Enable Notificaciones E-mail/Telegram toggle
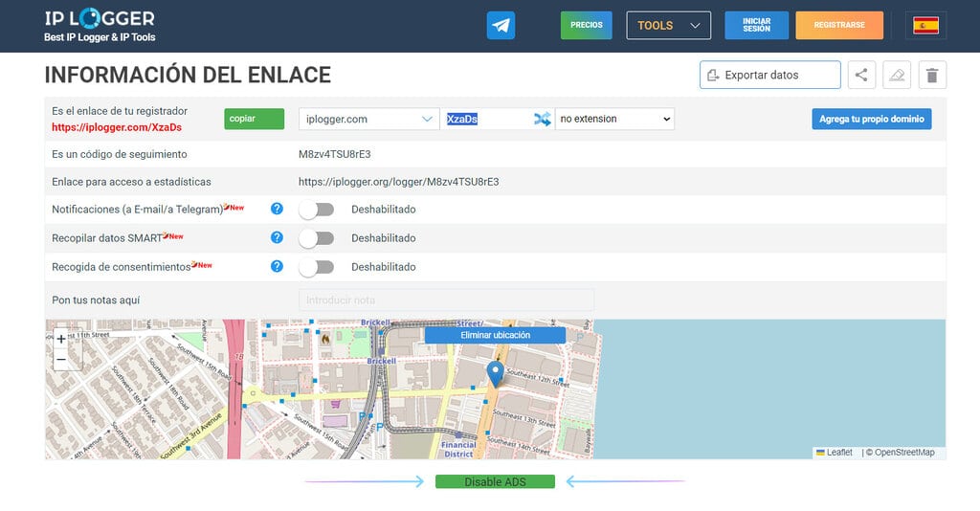The width and height of the screenshot is (980, 511). 316,210
